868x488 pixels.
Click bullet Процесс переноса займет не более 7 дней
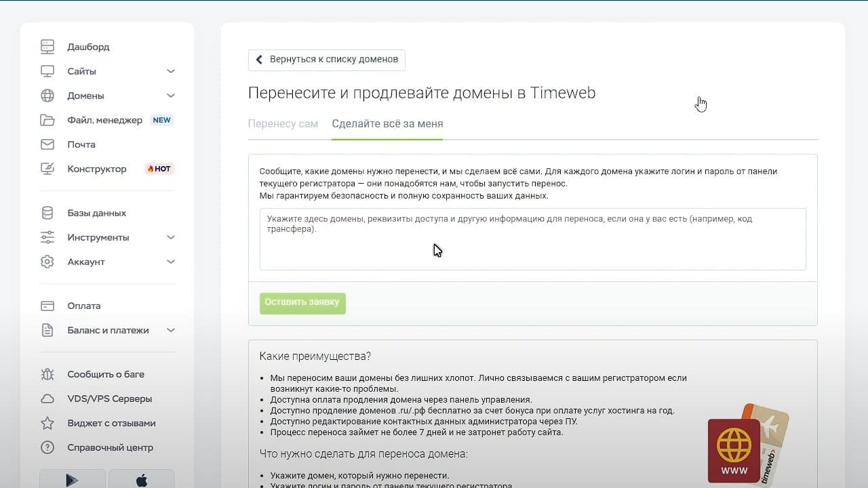pyautogui.click(x=416, y=432)
